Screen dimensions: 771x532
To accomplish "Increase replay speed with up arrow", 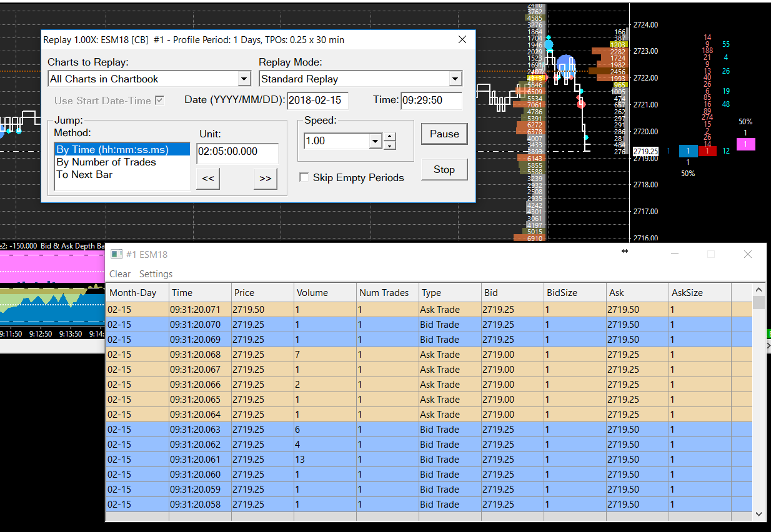I will (389, 137).
